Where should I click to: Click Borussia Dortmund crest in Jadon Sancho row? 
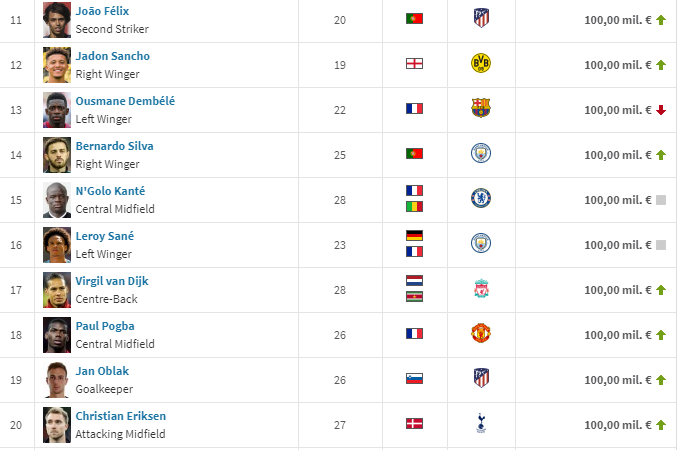click(481, 64)
